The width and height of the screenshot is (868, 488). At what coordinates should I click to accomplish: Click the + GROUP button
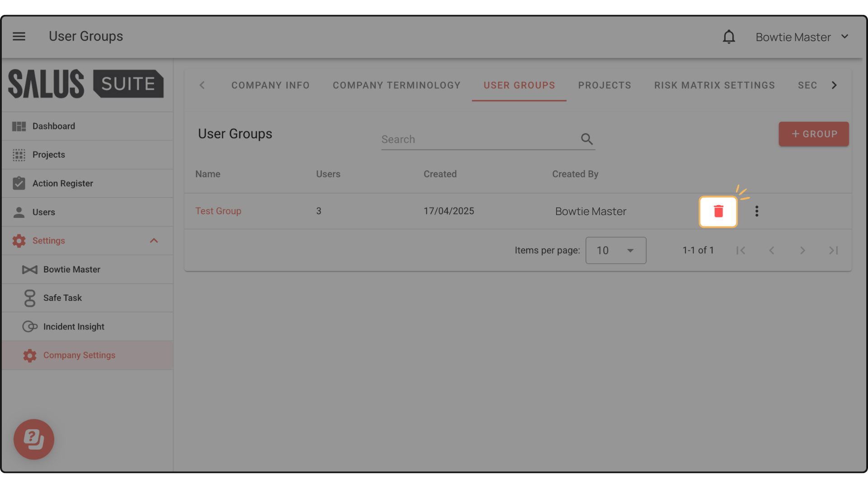tap(813, 134)
